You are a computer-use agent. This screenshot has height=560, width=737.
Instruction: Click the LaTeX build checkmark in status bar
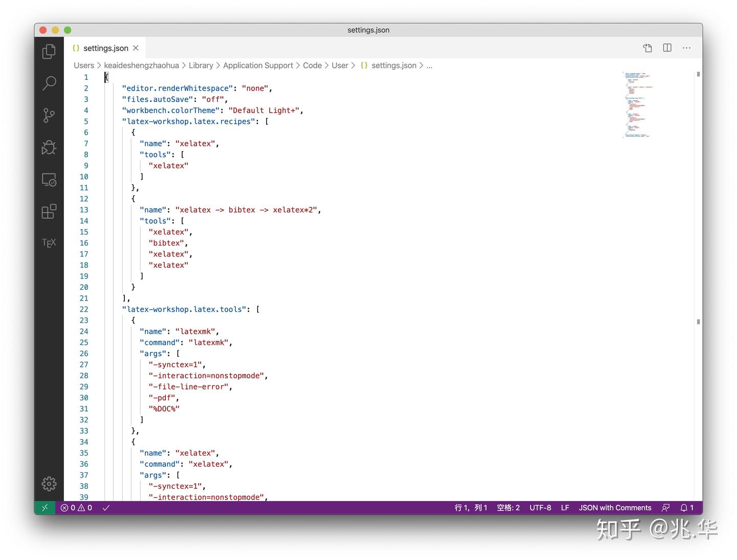click(106, 507)
